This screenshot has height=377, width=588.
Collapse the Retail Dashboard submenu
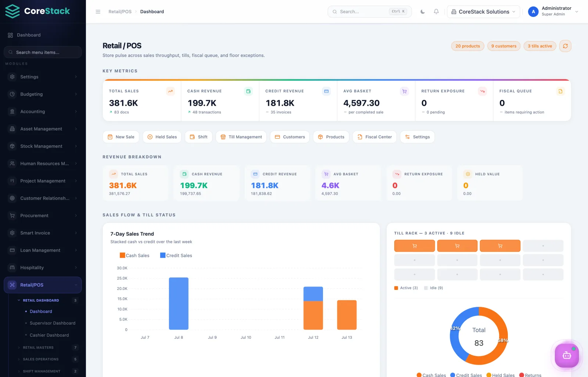click(x=48, y=300)
